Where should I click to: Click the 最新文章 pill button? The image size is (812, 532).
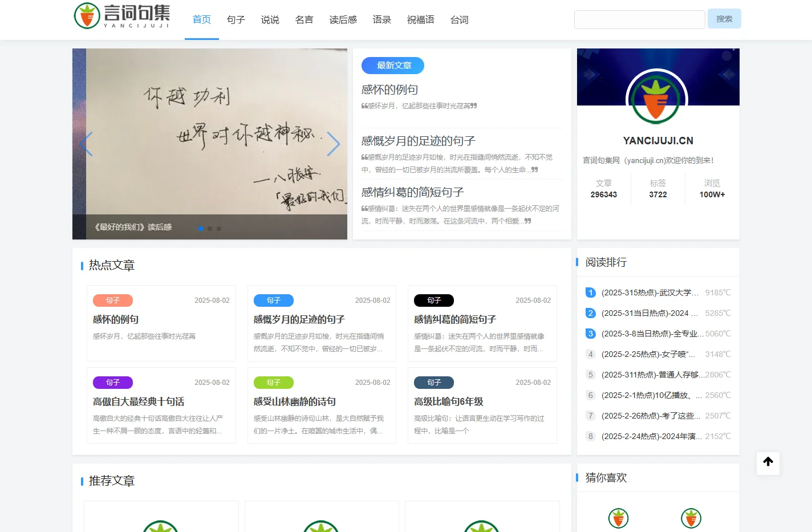[x=393, y=66]
